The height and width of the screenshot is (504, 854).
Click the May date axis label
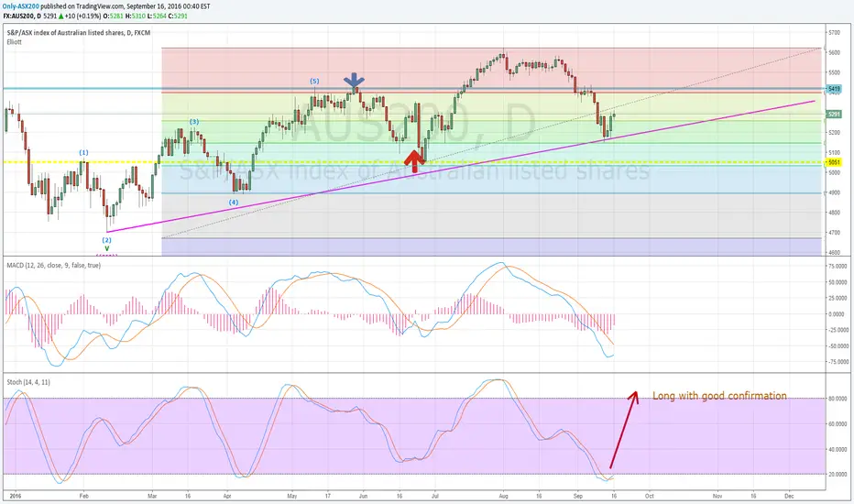coord(292,497)
